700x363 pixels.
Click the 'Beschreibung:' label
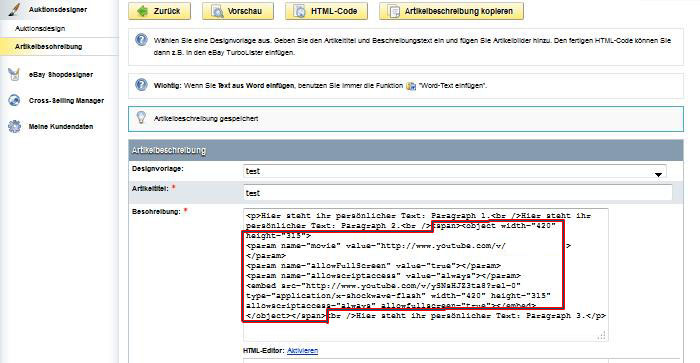click(x=156, y=212)
